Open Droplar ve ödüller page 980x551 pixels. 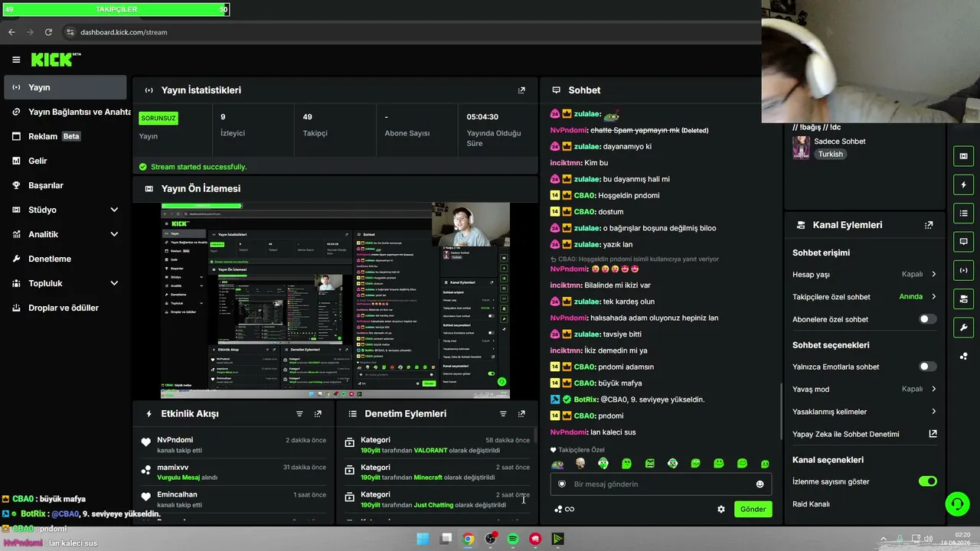pos(65,308)
